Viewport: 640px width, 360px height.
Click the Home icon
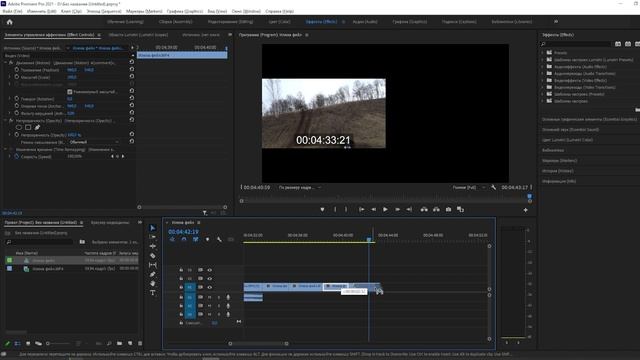point(9,22)
